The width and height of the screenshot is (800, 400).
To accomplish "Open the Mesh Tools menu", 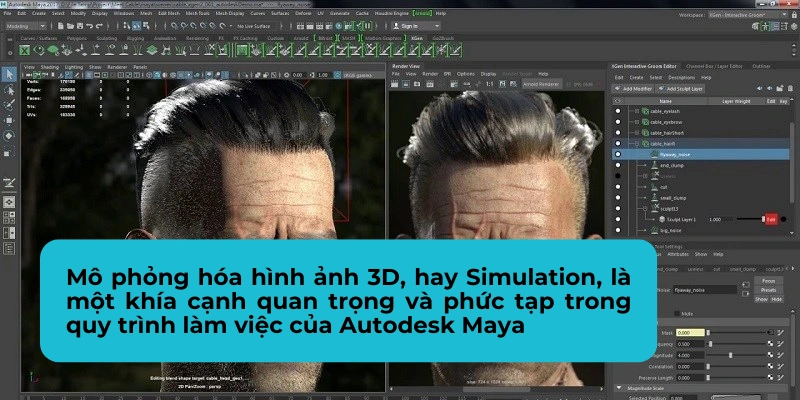I will pos(197,13).
